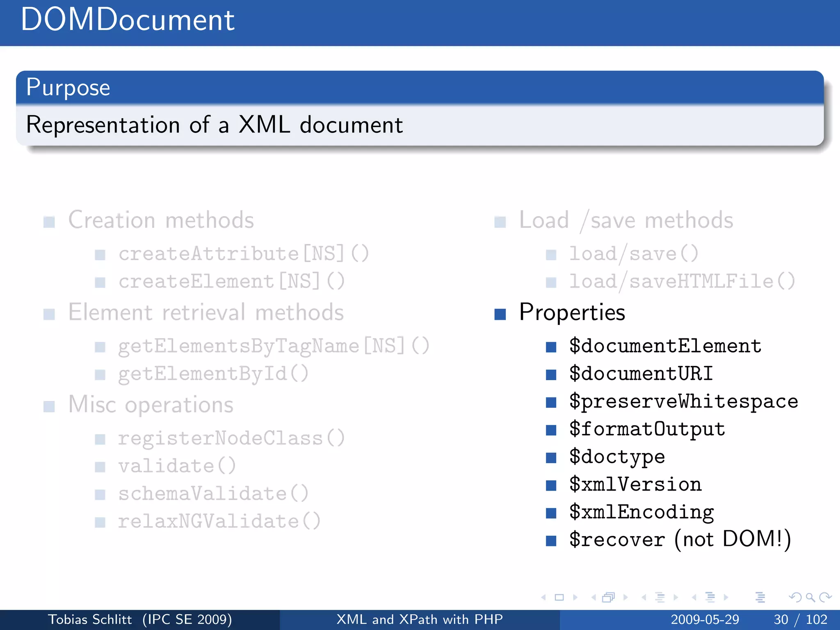Click the subsection navigation lines icon
The image size is (840, 630).
(660, 598)
